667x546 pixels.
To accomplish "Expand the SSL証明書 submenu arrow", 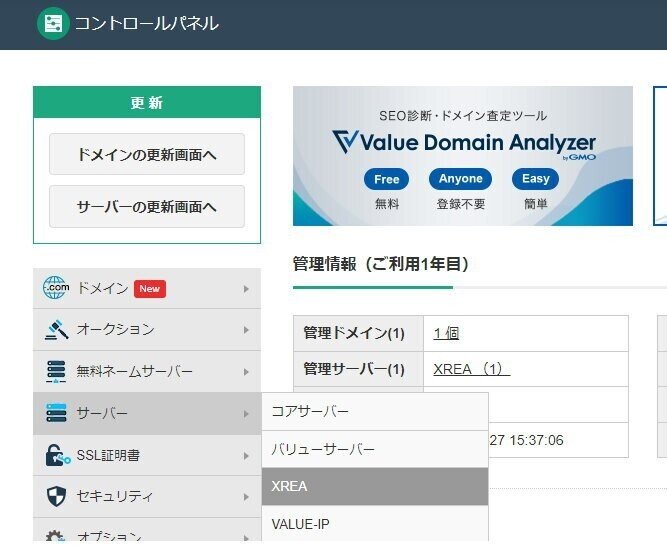I will [246, 455].
